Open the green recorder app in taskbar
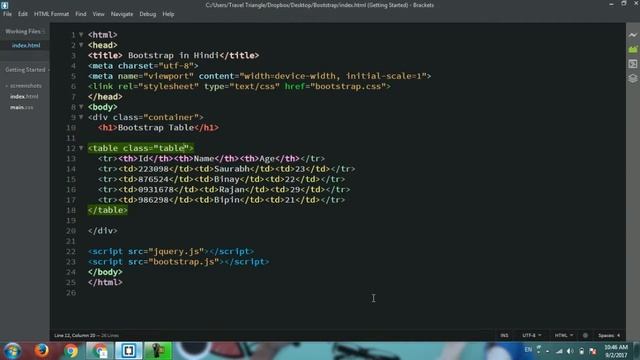Image resolution: width=640 pixels, height=360 pixels. coord(158,351)
